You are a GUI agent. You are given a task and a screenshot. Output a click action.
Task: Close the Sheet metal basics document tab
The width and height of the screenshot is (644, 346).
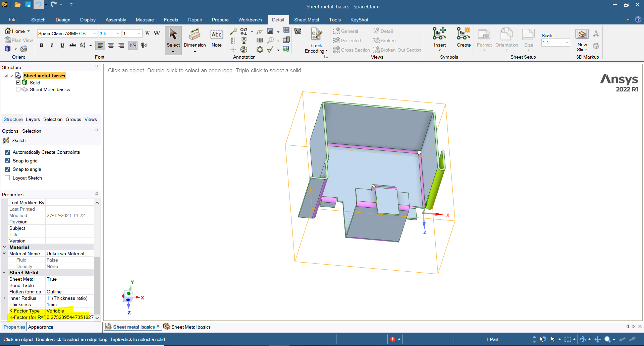[158, 326]
